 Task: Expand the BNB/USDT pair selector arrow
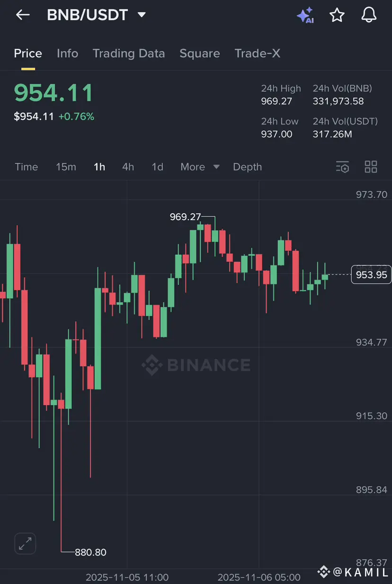141,15
